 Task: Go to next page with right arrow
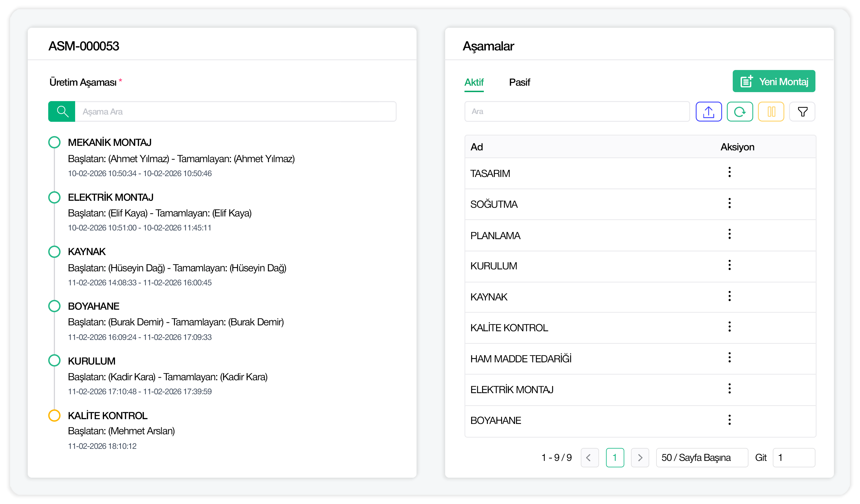click(x=640, y=457)
